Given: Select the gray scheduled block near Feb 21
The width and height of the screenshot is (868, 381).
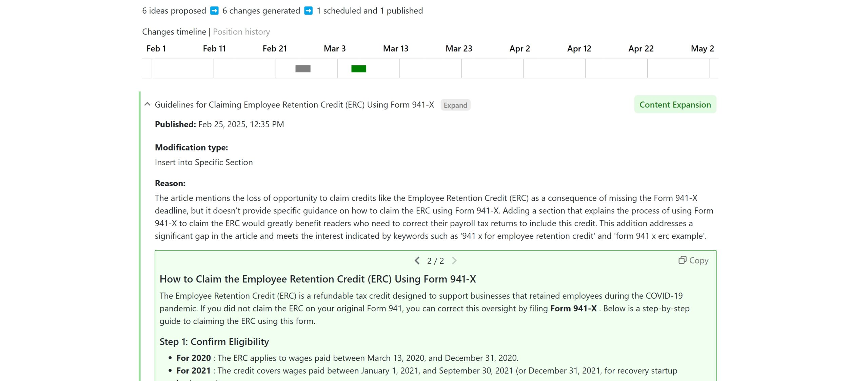Looking at the screenshot, I should pos(302,68).
